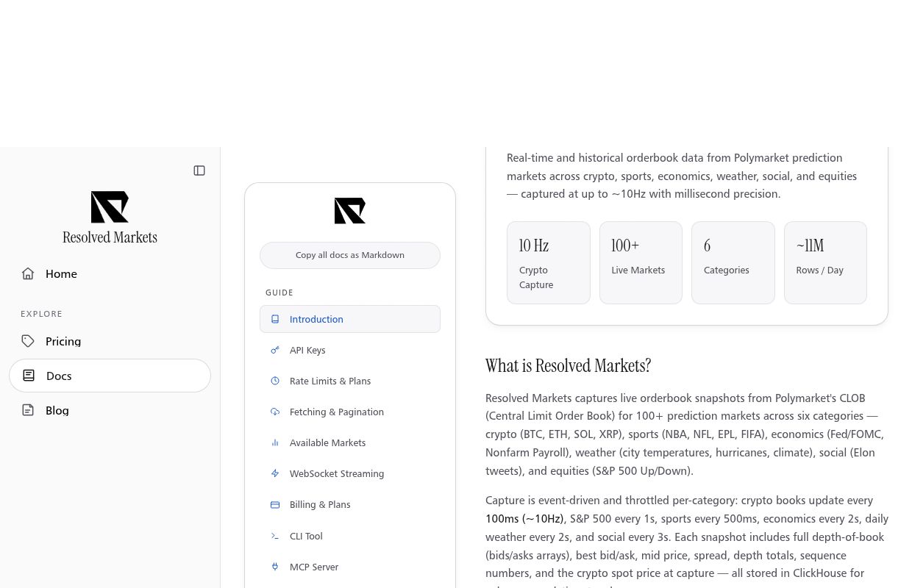Open the MCP Server guide
Screen dimensions: 912x588
350,567
